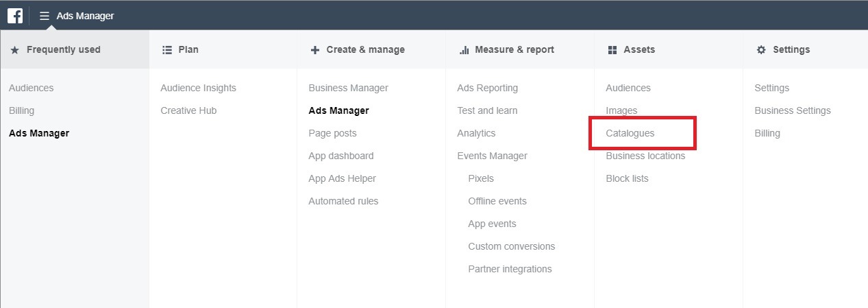Viewport: 868px width, 308px height.
Task: Open Test and learn
Action: coord(488,110)
